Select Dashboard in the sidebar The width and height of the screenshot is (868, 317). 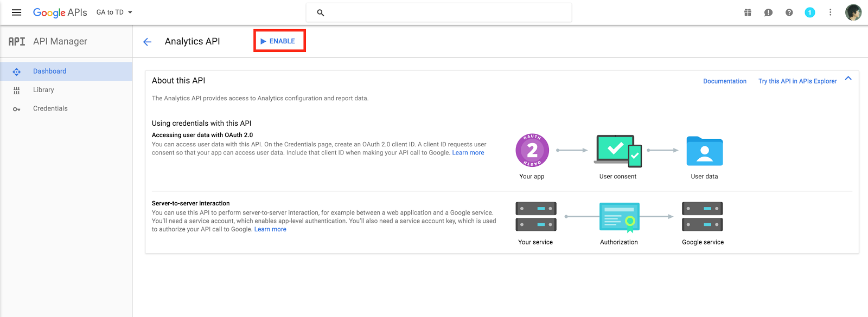coord(66,72)
